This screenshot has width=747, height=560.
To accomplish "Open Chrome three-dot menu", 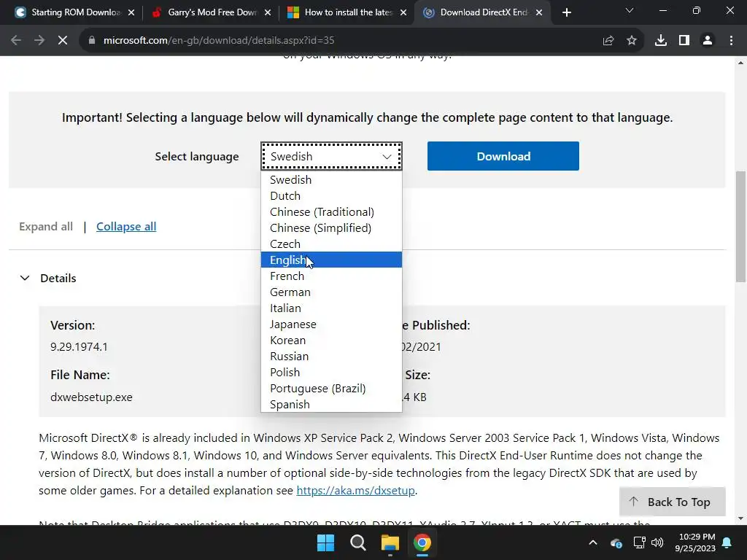I will pos(731,41).
